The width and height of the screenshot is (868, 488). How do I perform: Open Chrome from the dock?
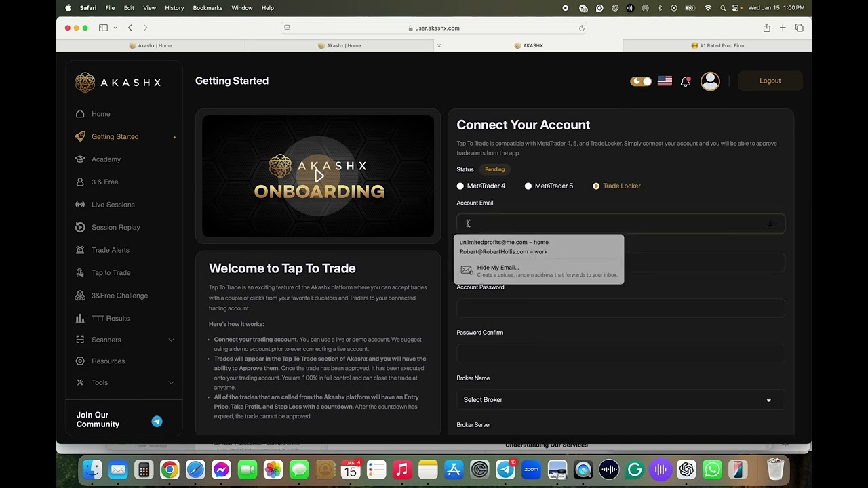click(x=170, y=469)
